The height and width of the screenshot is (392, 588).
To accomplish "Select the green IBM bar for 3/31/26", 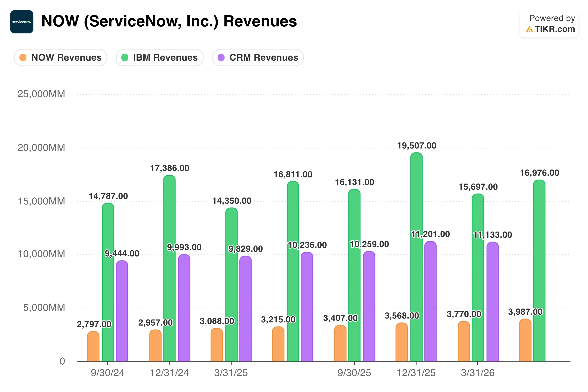I will coord(478,278).
